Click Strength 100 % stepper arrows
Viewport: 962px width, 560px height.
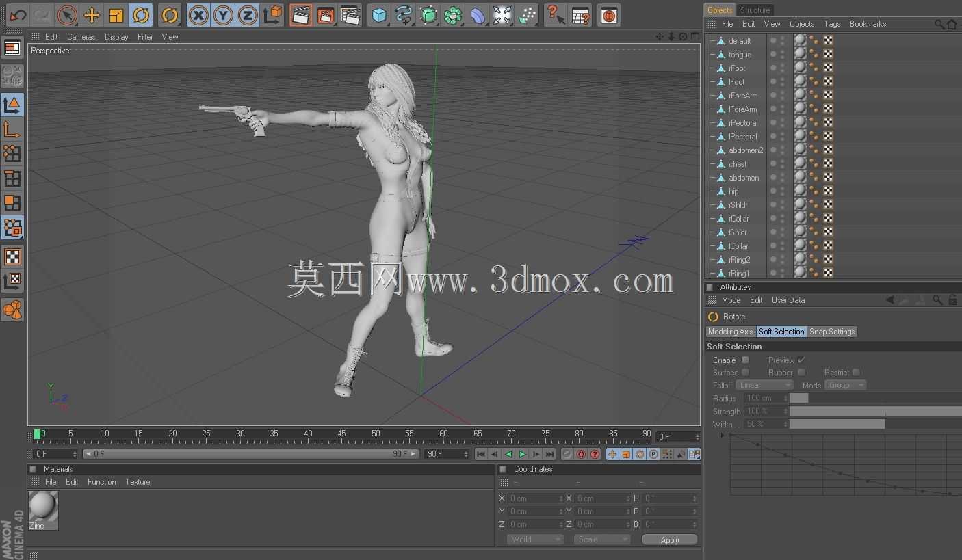(x=785, y=411)
